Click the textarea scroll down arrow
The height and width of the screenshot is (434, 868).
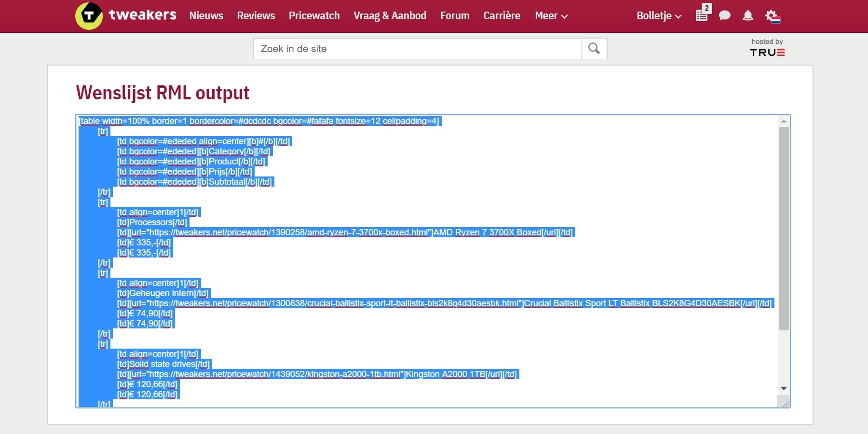pos(784,389)
